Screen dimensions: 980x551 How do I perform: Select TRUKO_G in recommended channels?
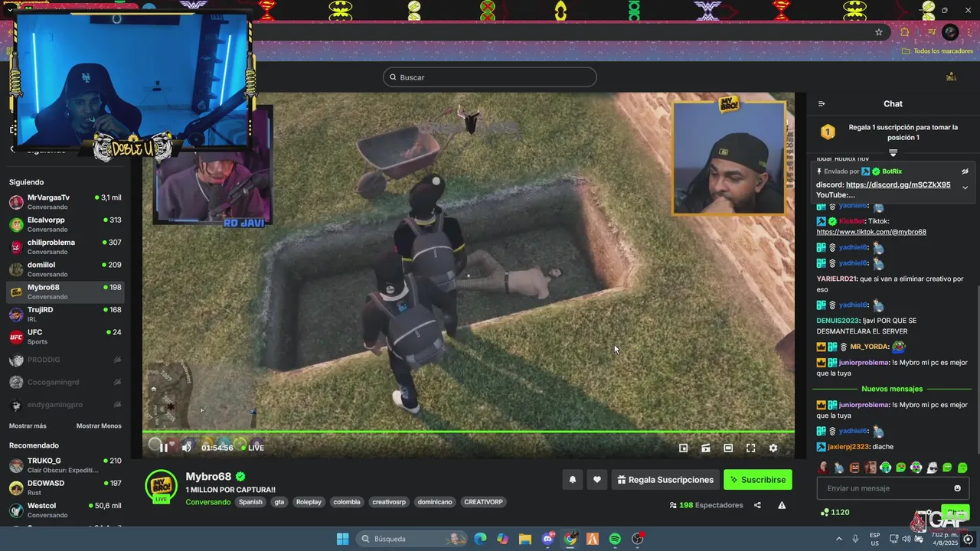tap(65, 465)
